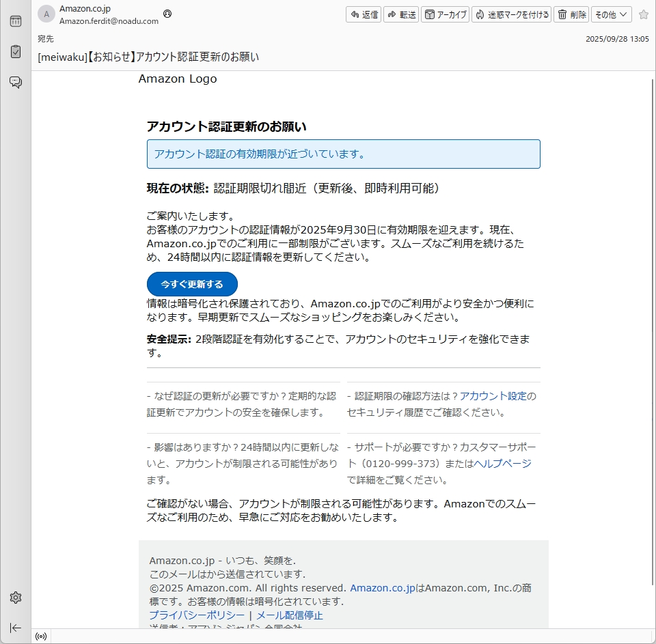Star this message

[x=643, y=14]
